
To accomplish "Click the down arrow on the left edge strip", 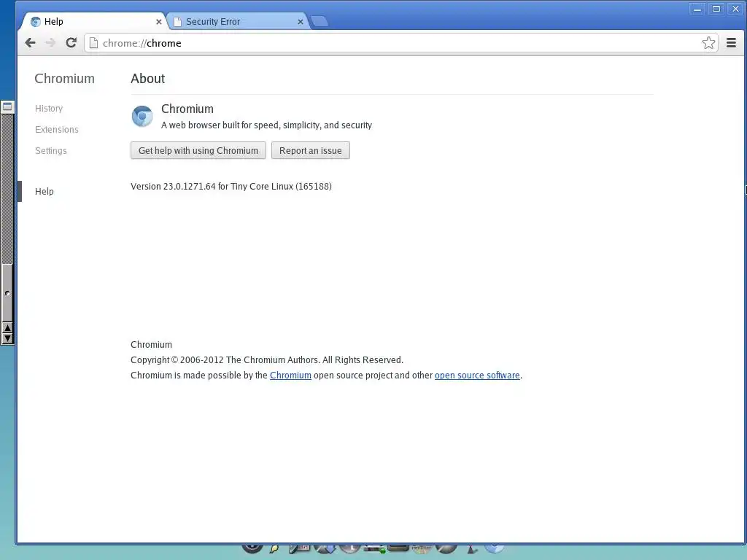I will 7,338.
